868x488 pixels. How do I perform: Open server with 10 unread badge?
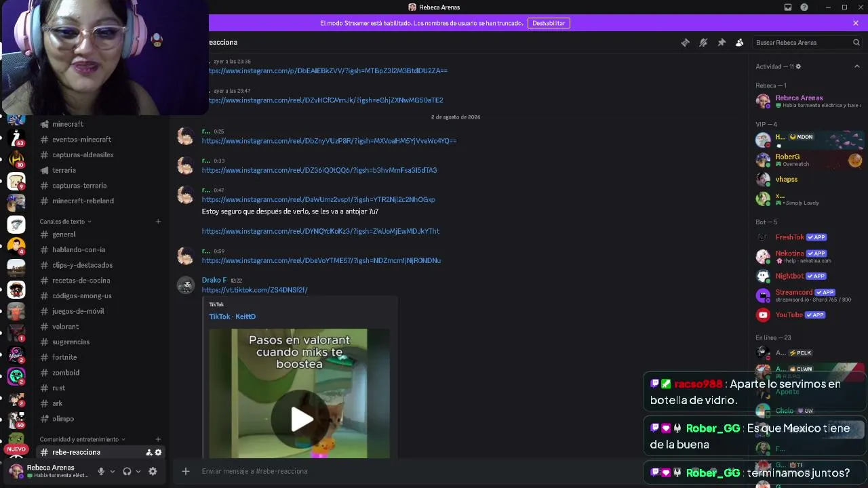click(16, 160)
